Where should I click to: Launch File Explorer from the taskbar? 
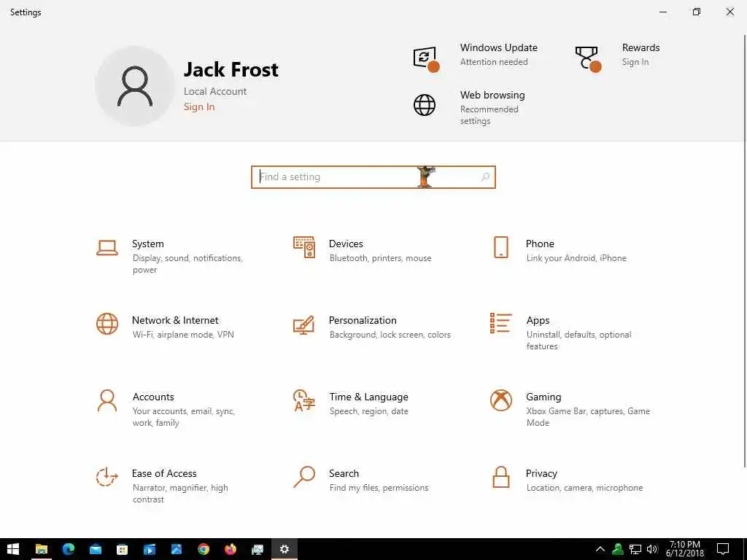[x=42, y=549]
